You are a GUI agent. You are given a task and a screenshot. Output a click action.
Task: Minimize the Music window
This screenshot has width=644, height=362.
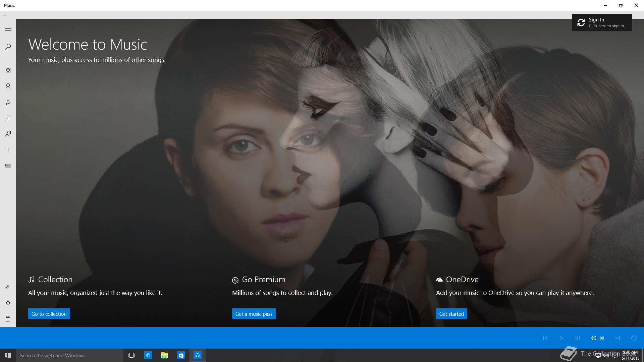pos(605,5)
